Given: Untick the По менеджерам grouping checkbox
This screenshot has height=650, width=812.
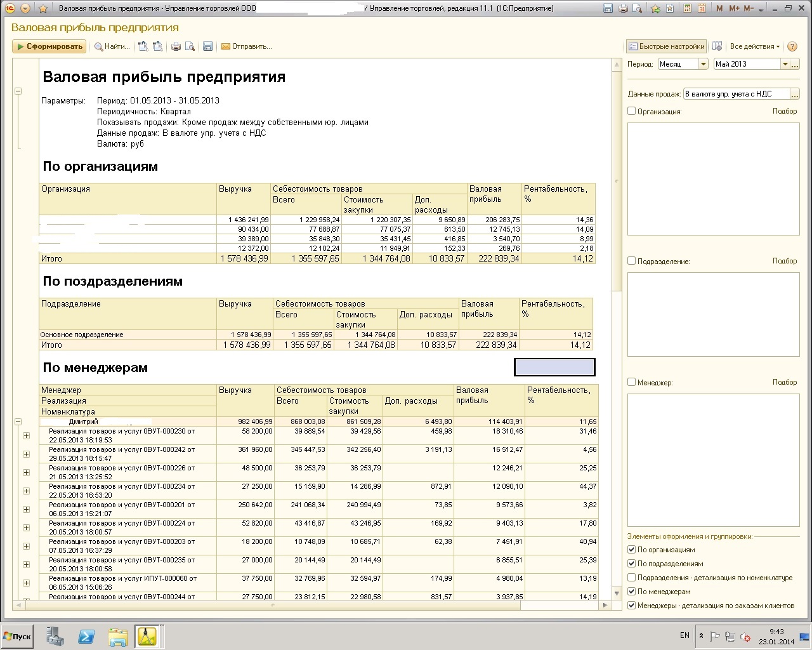Looking at the screenshot, I should click(631, 592).
